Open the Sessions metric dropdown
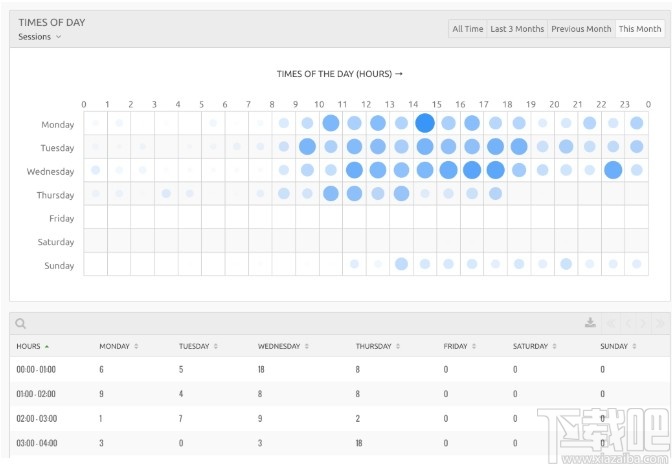Screen dimensions: 672x464 point(40,37)
